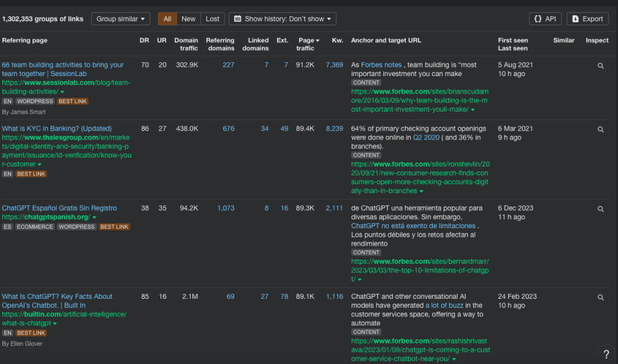Click the API button
The image size is (618, 364).
545,19
